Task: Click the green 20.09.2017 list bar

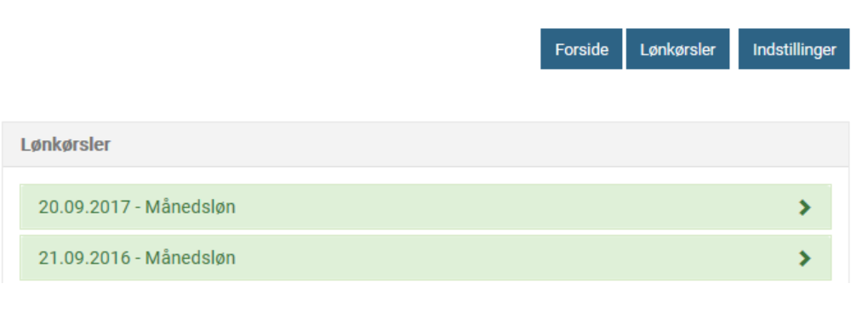Action: tap(425, 207)
